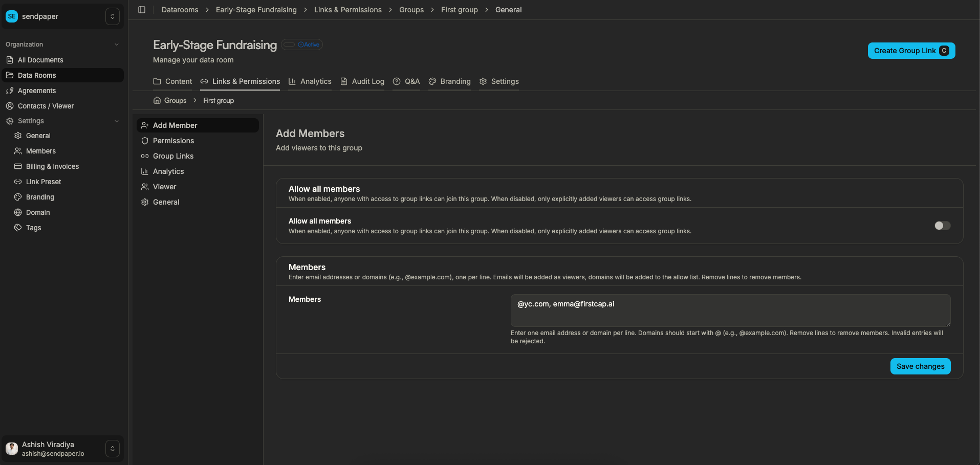
Task: Expand the Settings section chevron
Action: pyautogui.click(x=116, y=121)
